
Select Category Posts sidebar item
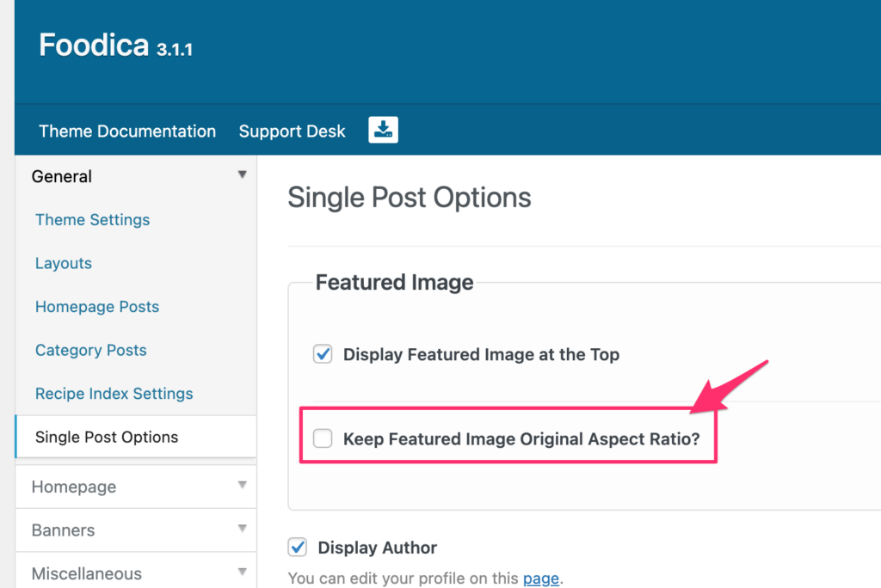91,350
